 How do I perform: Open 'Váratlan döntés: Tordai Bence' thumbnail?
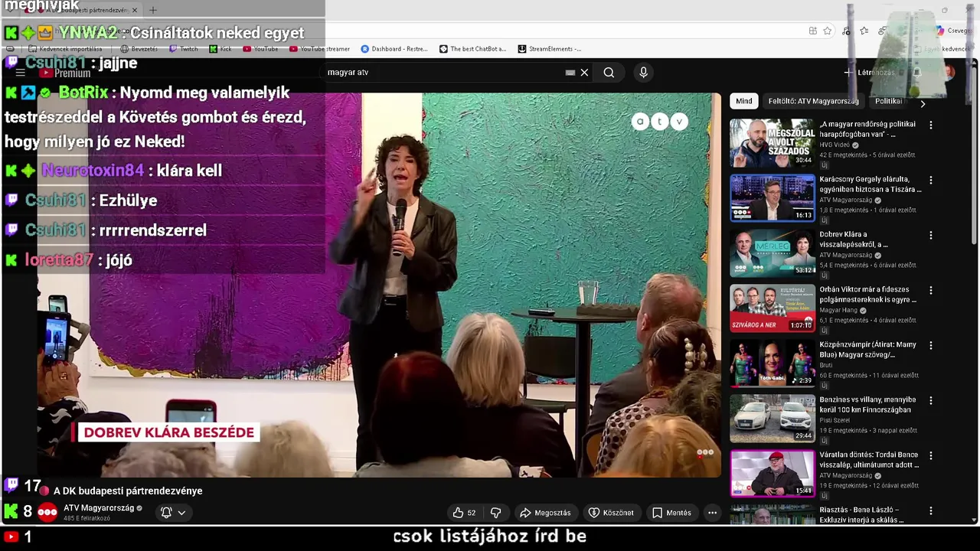tap(772, 474)
